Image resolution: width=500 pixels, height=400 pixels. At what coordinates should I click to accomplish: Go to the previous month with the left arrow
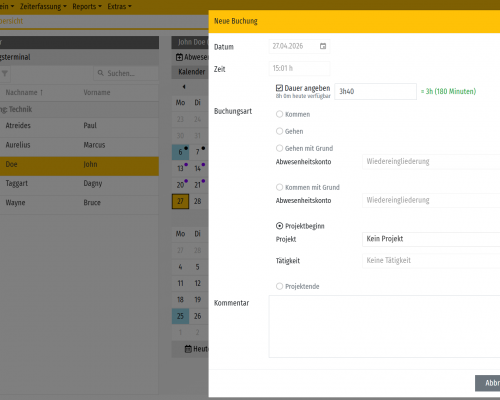pos(184,87)
